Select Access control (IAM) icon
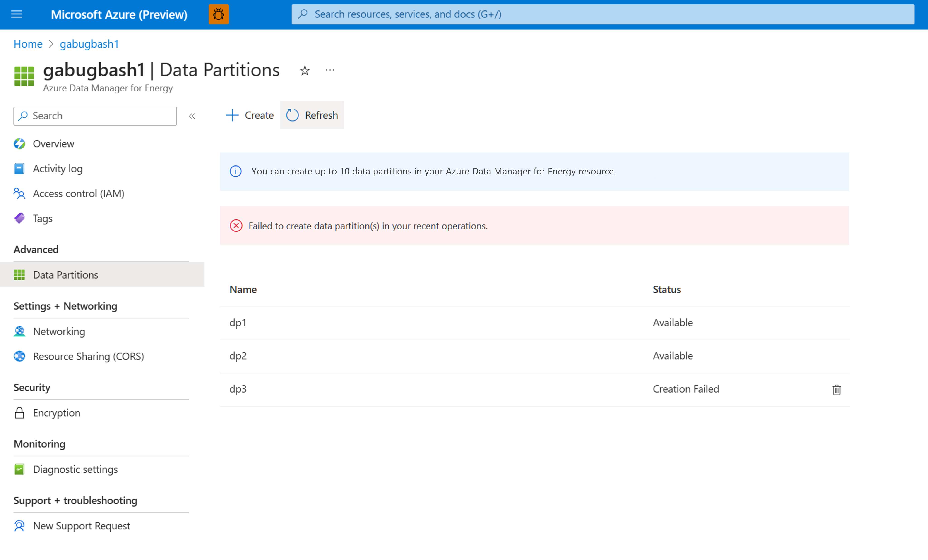This screenshot has width=928, height=560. click(19, 193)
